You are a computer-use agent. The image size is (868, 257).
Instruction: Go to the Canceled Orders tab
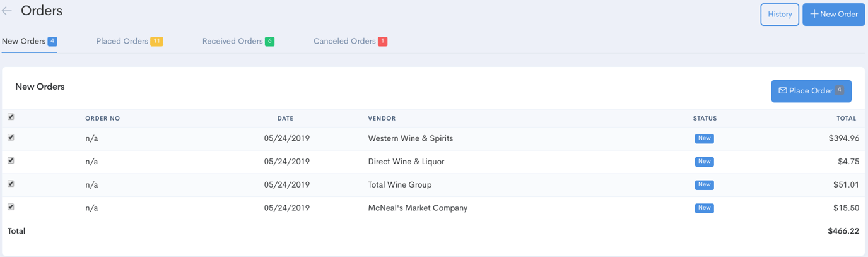tap(344, 42)
